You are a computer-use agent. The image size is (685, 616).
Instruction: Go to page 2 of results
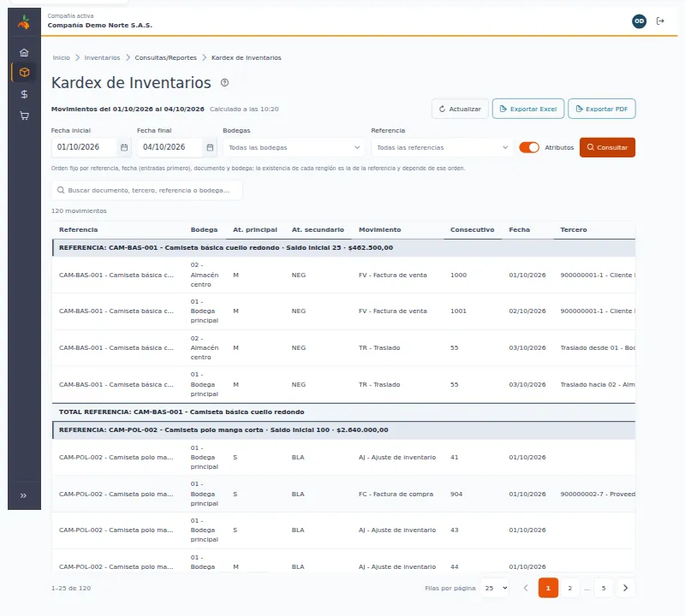click(569, 588)
